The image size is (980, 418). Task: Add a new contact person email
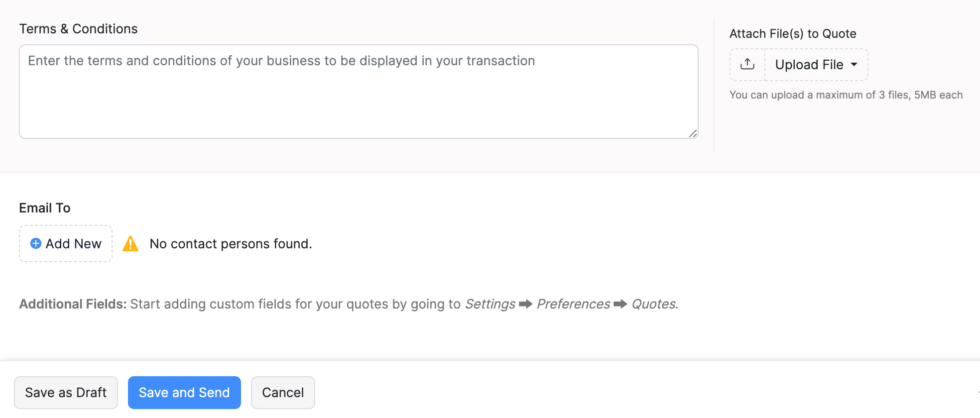tap(66, 244)
